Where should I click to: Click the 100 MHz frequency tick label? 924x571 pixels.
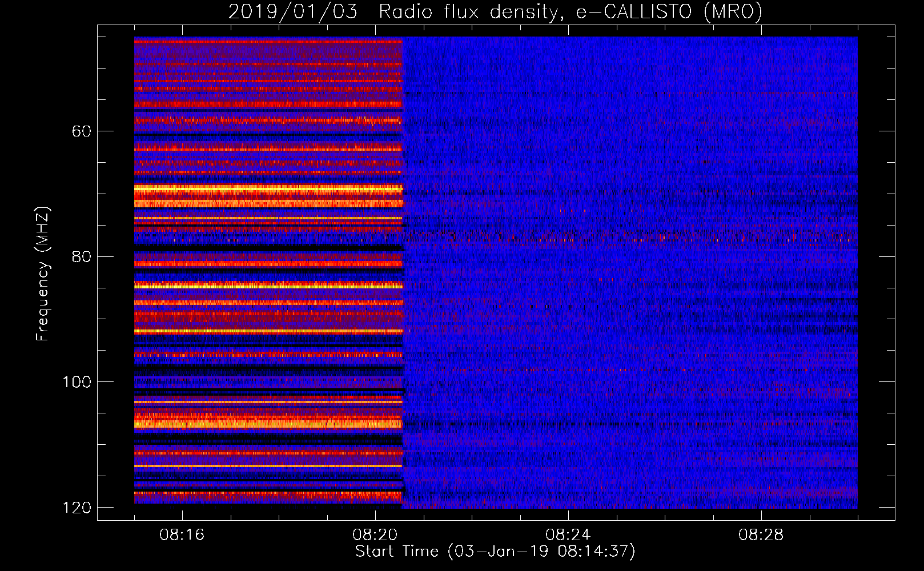77,382
